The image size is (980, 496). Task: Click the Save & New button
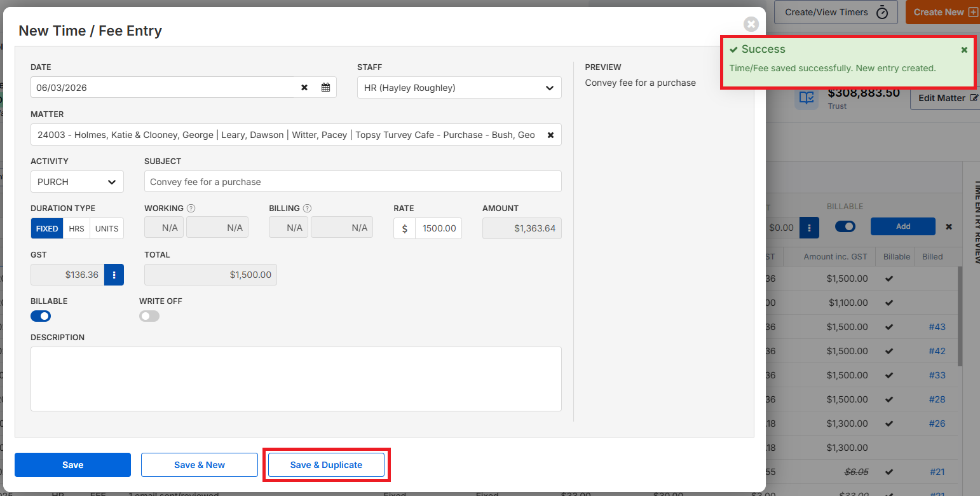(x=199, y=465)
